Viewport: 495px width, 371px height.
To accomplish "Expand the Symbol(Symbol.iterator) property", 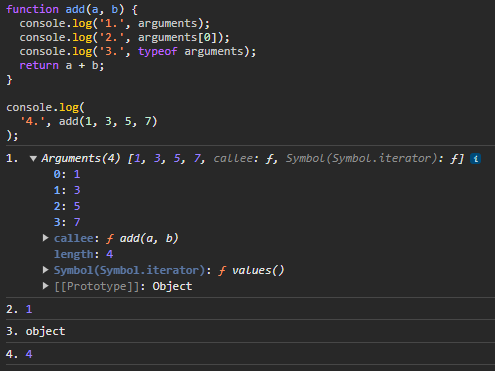I will pyautogui.click(x=46, y=270).
